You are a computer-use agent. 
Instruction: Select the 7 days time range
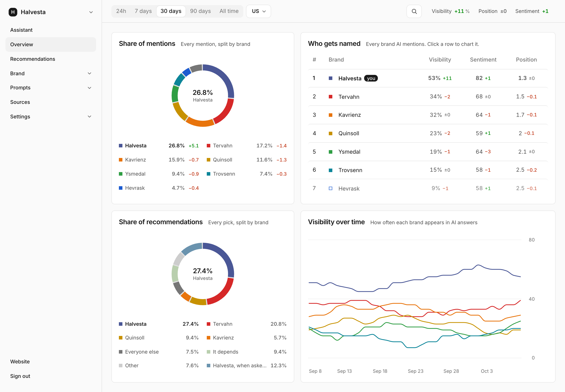click(x=143, y=11)
